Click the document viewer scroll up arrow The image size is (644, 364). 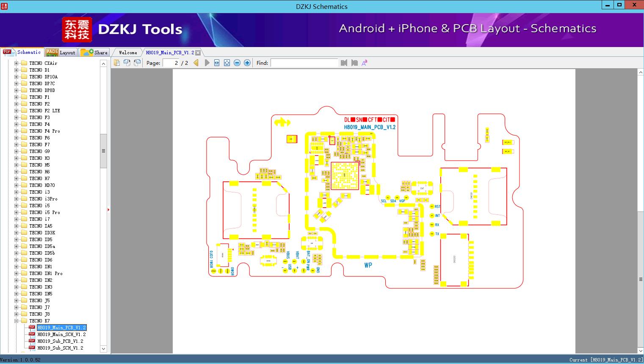[x=641, y=72]
